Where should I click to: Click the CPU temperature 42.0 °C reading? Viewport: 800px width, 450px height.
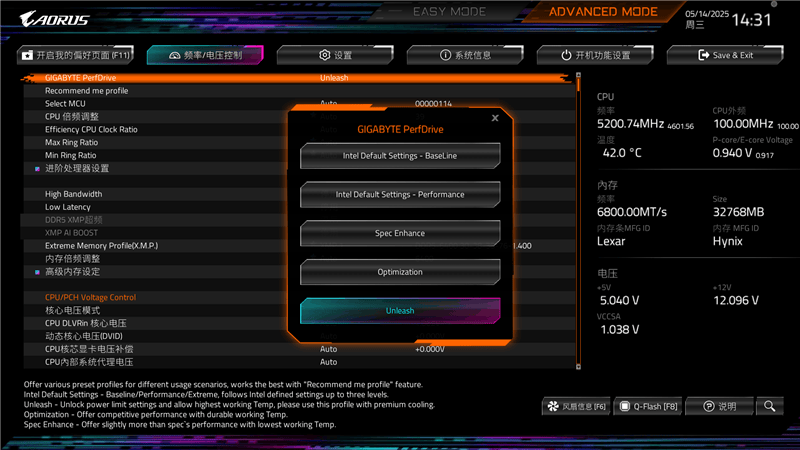(x=622, y=153)
